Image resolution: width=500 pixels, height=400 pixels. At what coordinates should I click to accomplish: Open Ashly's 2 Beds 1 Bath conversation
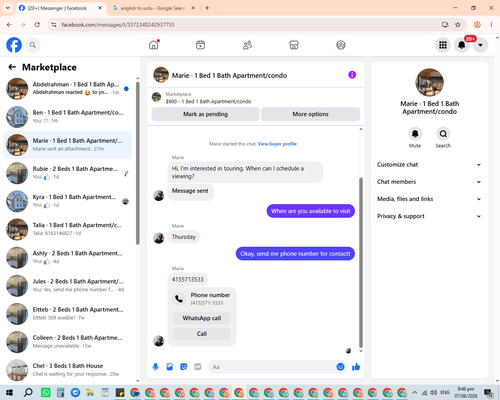point(67,257)
